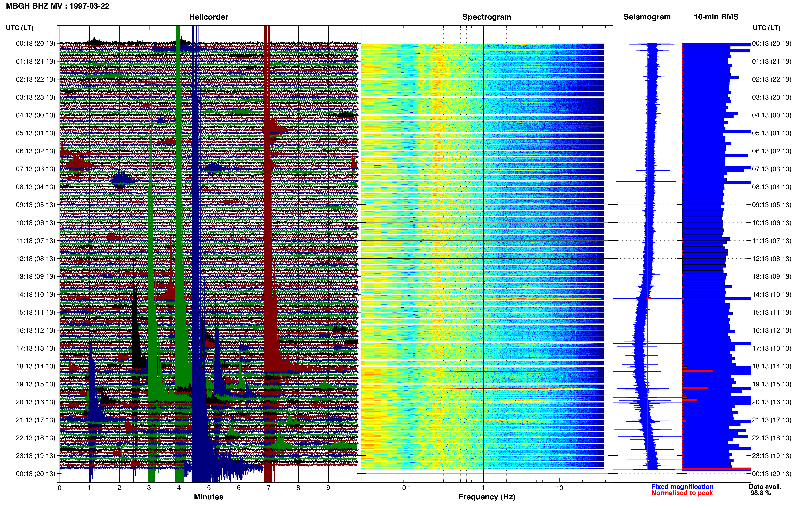The image size is (812, 508).
Task: Click left time label '02:13 (22:13)'
Action: click(36, 79)
